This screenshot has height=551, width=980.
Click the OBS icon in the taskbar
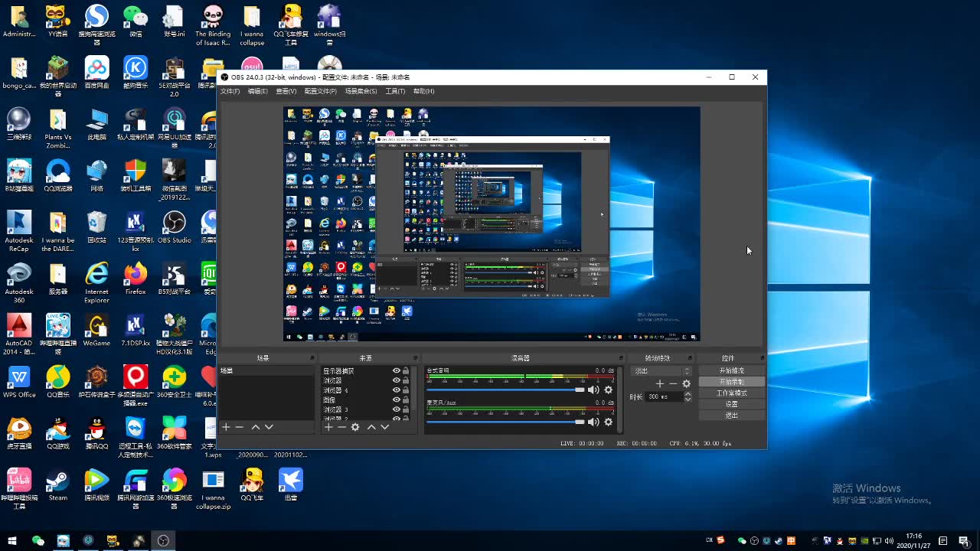point(163,540)
